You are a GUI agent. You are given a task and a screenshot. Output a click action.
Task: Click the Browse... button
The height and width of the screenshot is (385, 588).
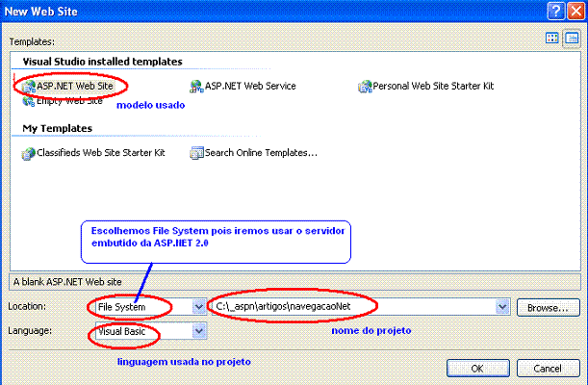549,308
